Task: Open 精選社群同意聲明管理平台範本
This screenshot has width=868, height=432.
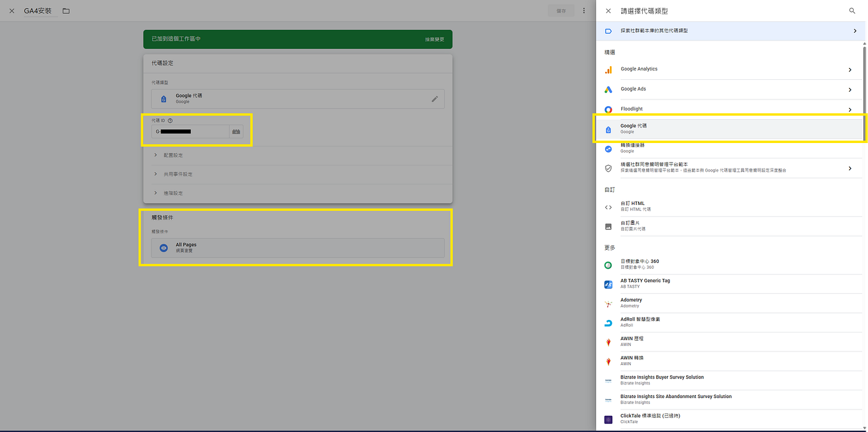Action: [729, 168]
